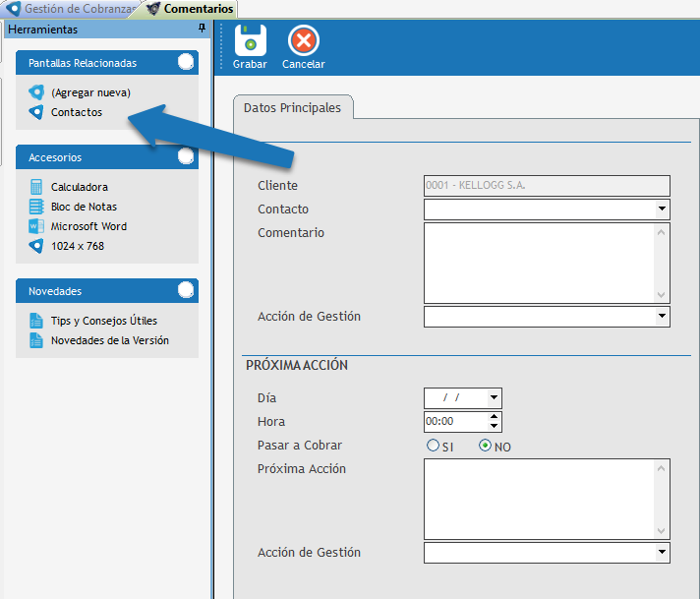Collapse the Accesorios section

point(186,156)
